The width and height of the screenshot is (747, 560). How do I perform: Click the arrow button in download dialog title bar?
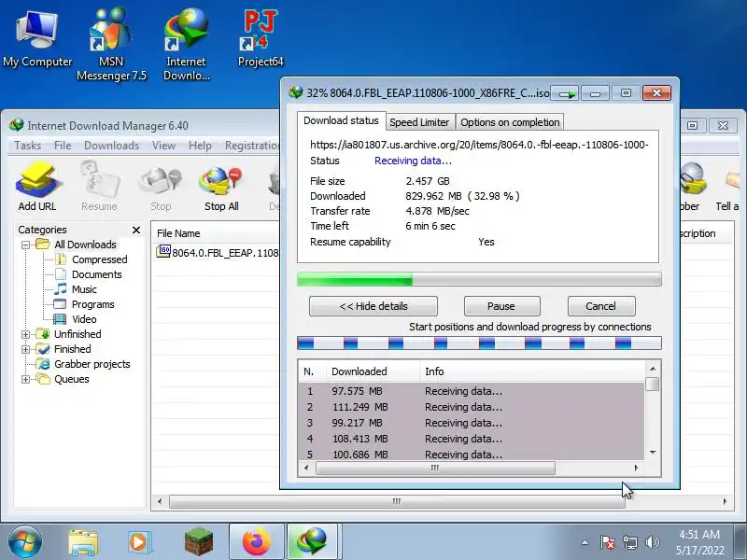coord(566,92)
